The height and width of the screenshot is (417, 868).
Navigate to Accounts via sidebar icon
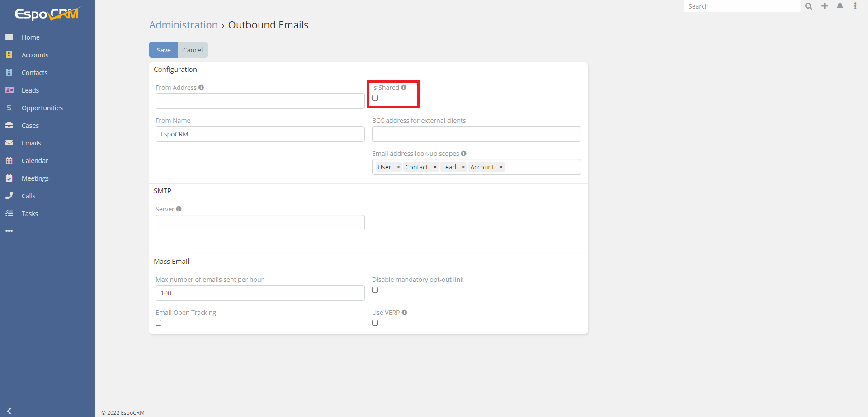(x=9, y=55)
